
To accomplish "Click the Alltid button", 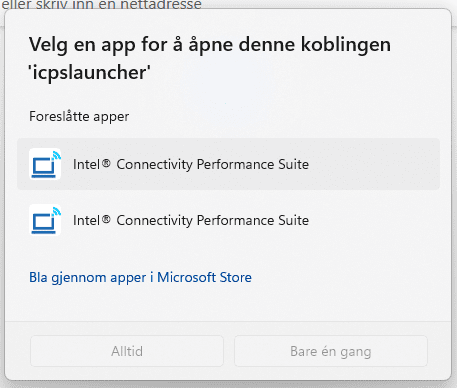I will pos(127,351).
